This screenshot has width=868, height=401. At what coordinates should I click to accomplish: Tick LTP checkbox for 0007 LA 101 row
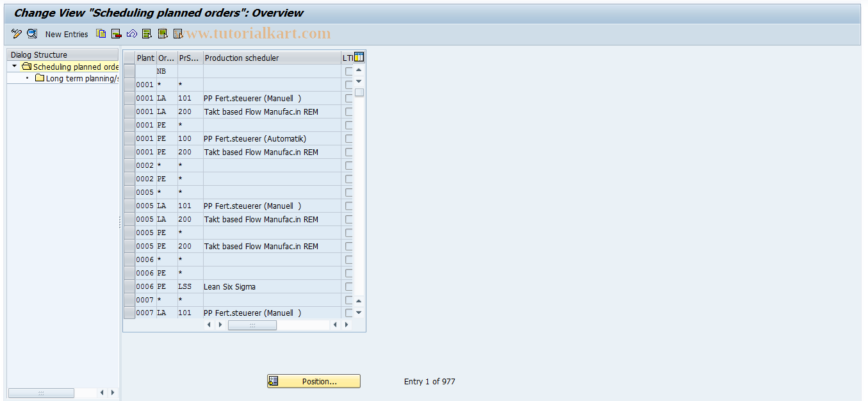[349, 313]
